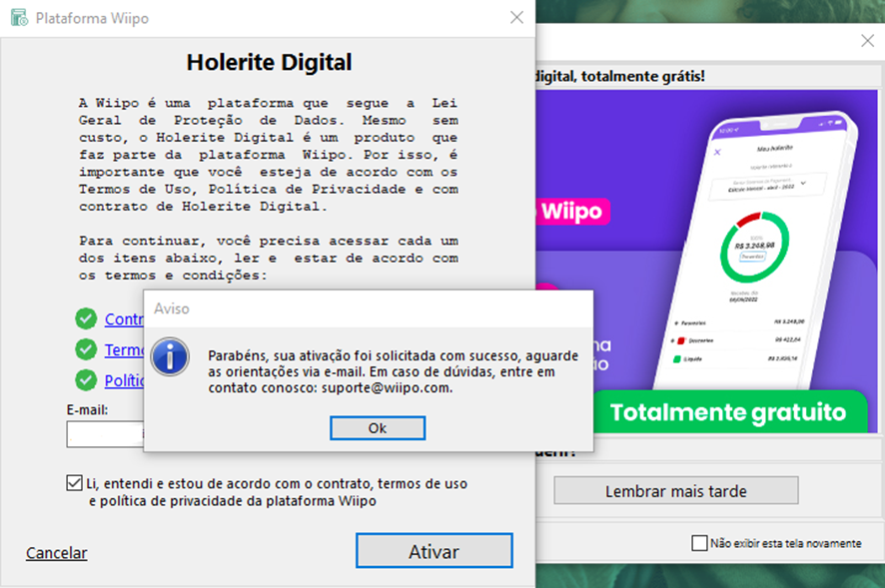
Task: Toggle the 'Li, entendi e estou de acordo' checkbox
Action: [75, 483]
